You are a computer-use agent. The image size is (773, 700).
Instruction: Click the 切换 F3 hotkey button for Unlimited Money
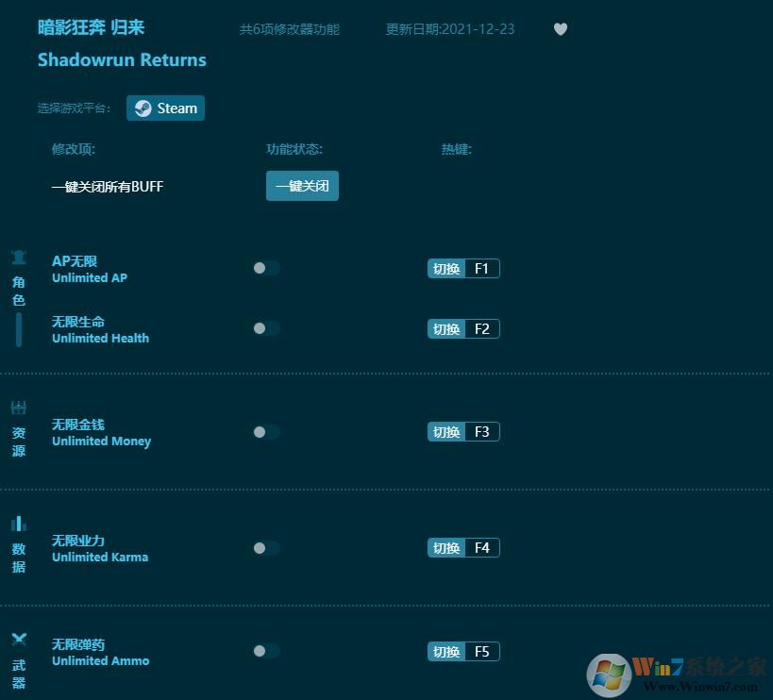point(463,431)
